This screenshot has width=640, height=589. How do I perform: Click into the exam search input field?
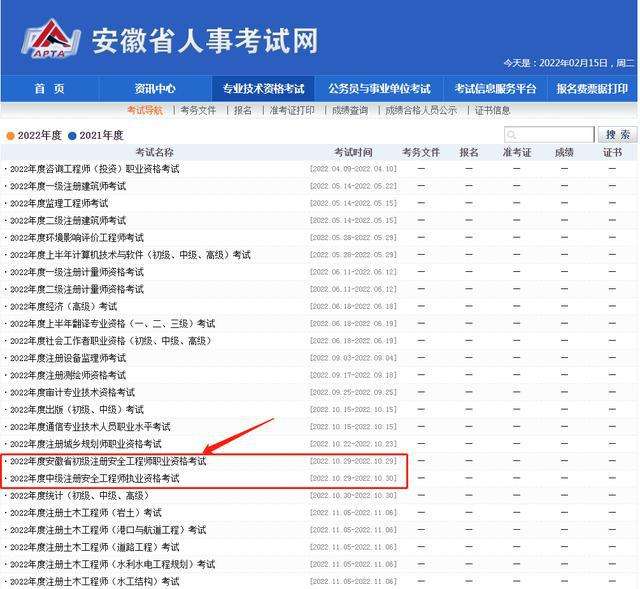tap(556, 135)
